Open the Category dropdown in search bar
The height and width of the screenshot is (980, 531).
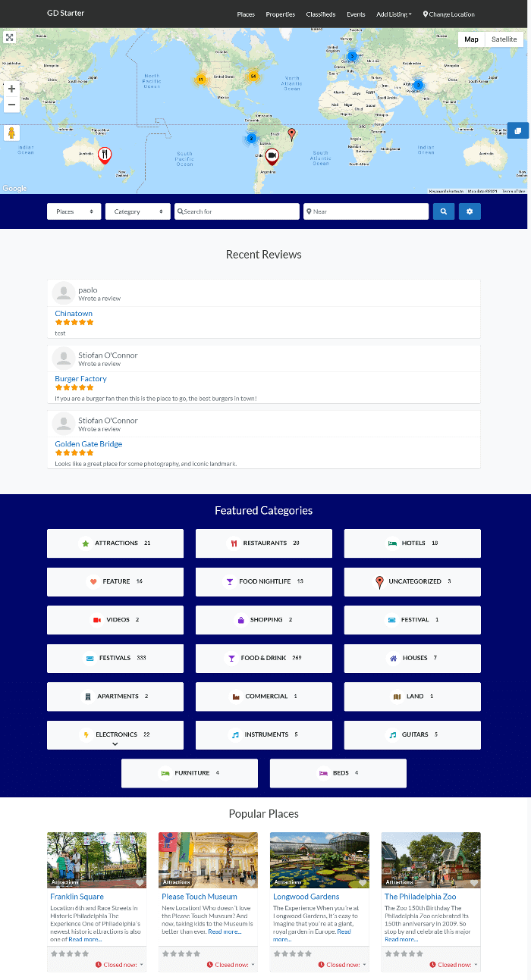click(138, 211)
